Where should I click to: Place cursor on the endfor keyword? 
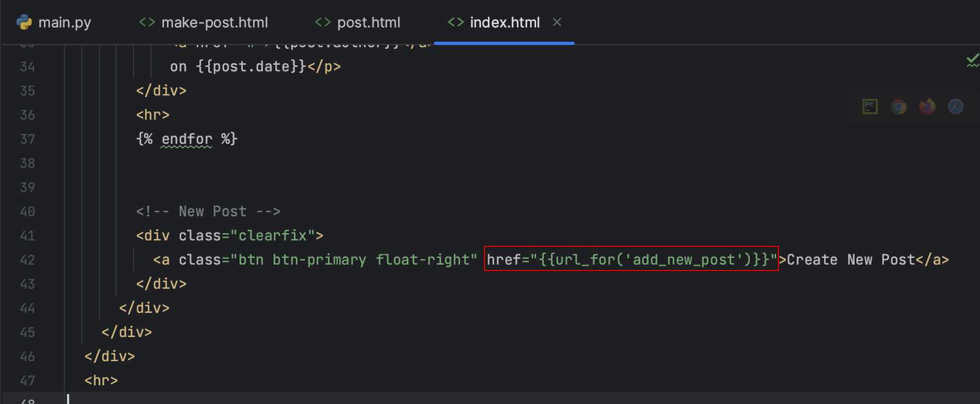click(x=187, y=139)
